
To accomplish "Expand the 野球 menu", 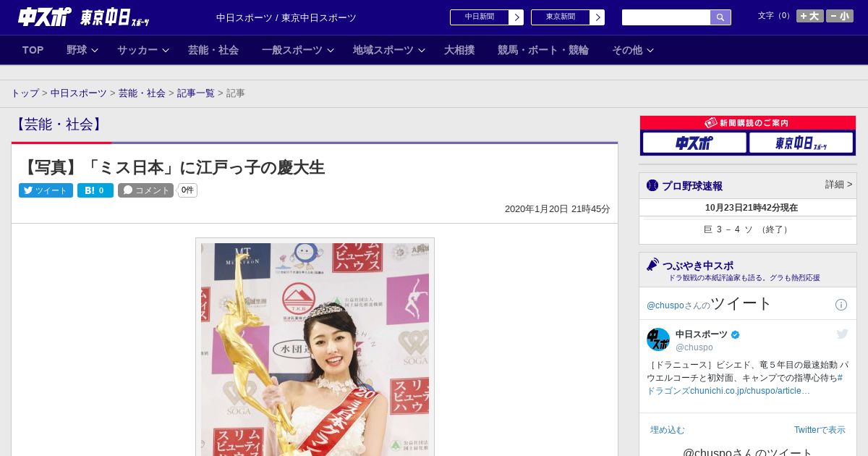I will tap(82, 50).
